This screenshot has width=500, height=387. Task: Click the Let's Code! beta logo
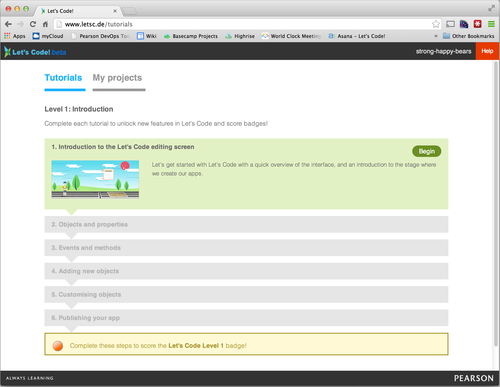35,52
